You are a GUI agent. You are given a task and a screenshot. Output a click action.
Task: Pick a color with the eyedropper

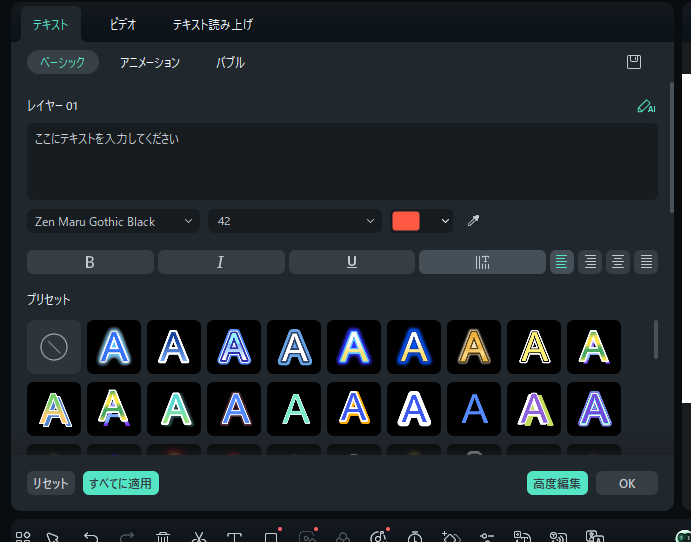[x=474, y=221]
